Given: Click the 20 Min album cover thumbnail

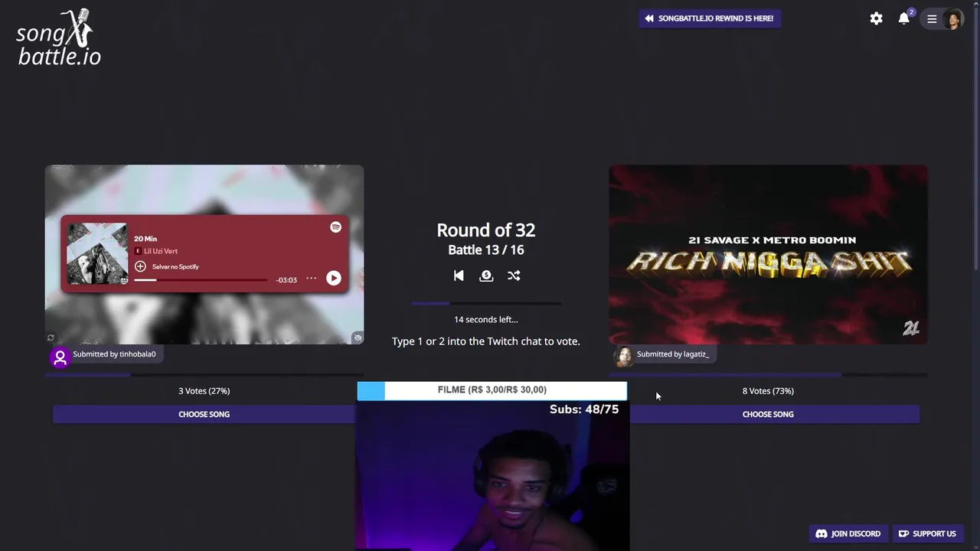Looking at the screenshot, I should pos(97,253).
